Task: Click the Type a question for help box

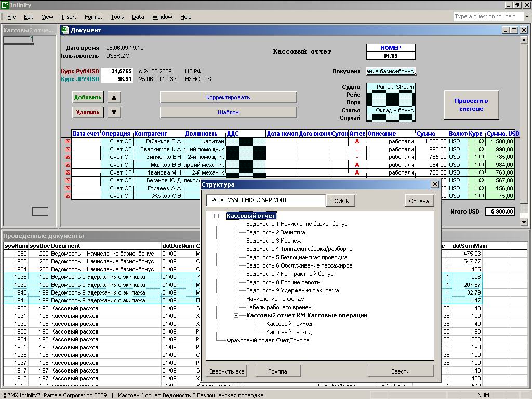Action: [488, 16]
